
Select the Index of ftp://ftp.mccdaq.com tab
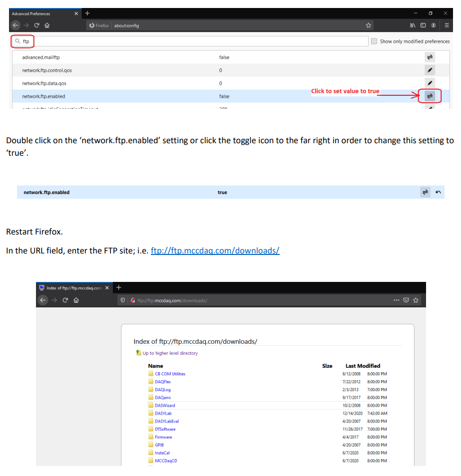coord(72,288)
